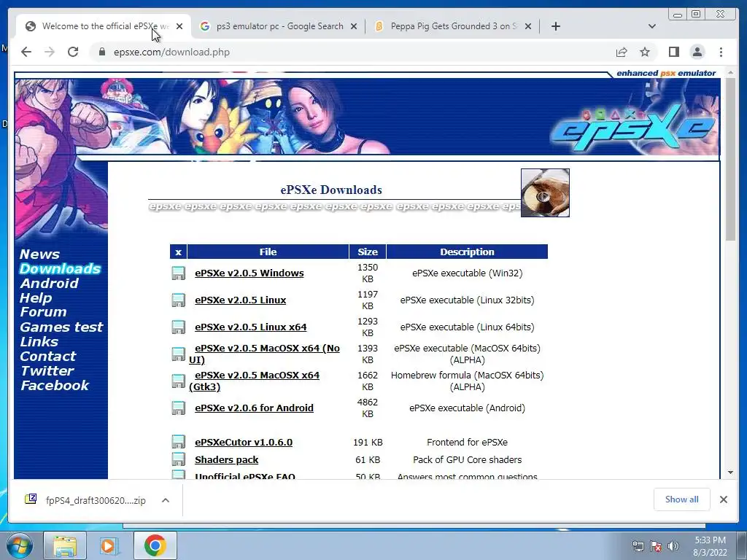Open the Help sidebar page
Image resolution: width=747 pixels, height=560 pixels.
[36, 298]
